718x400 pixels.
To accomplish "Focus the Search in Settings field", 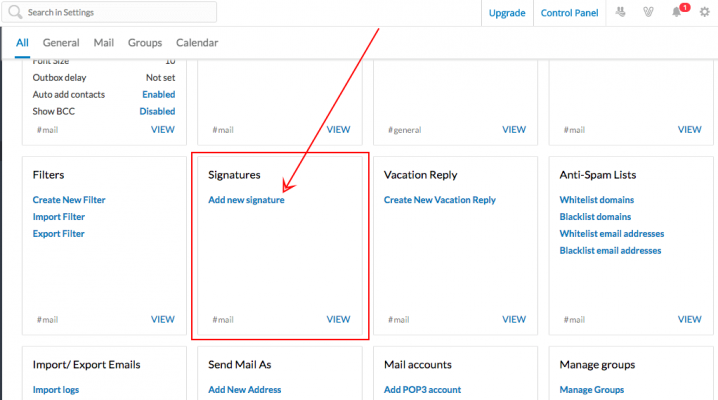I will point(109,12).
